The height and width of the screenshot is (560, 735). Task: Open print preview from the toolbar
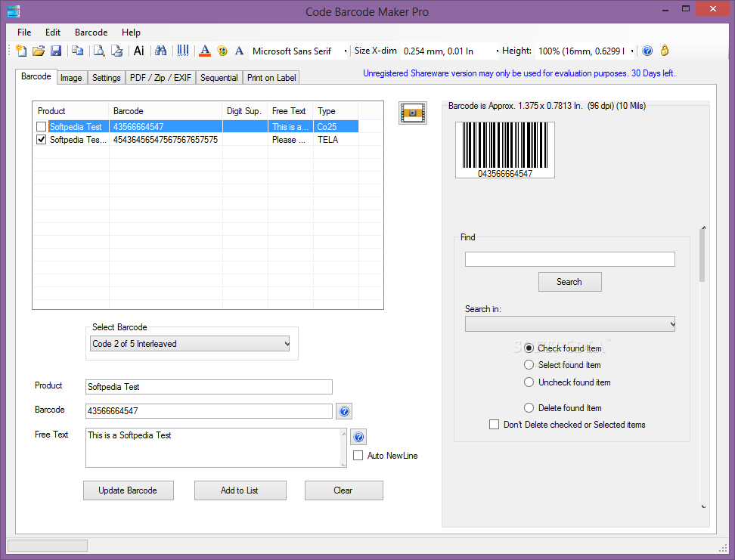click(98, 51)
